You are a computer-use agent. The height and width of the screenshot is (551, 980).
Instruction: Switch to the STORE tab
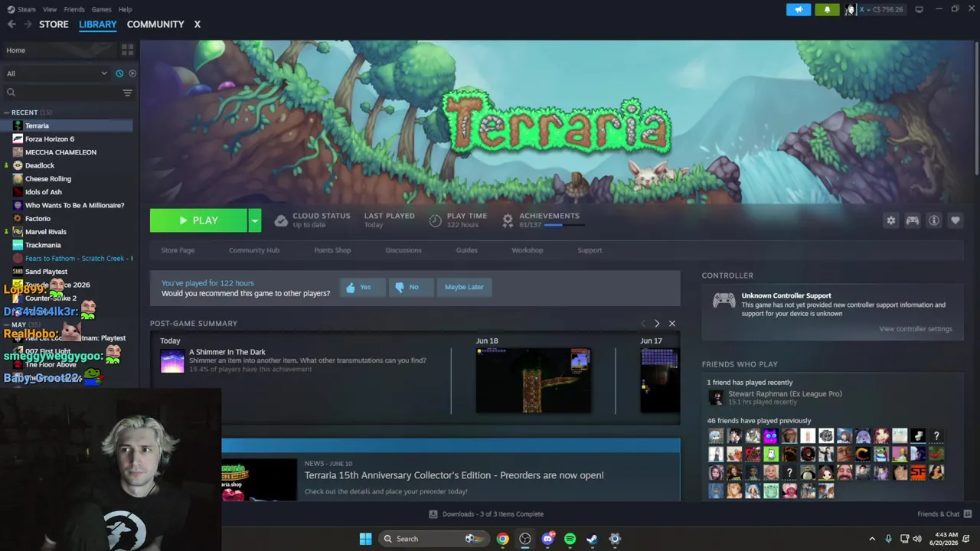(x=54, y=24)
